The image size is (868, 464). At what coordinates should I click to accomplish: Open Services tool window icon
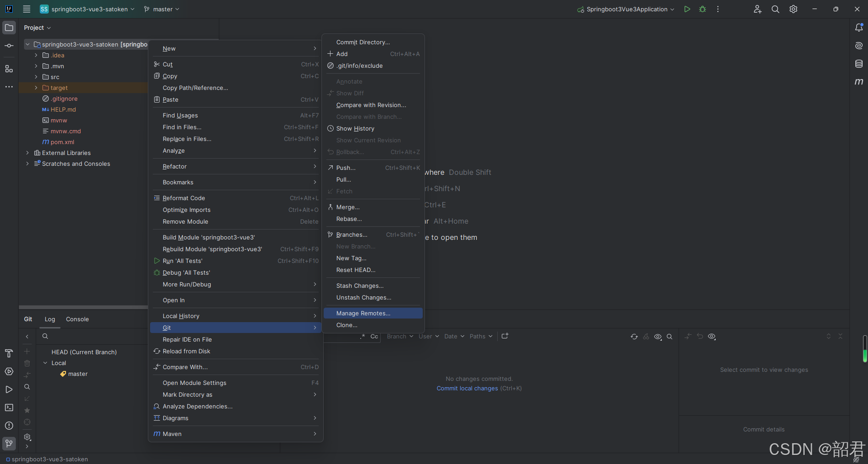point(9,371)
